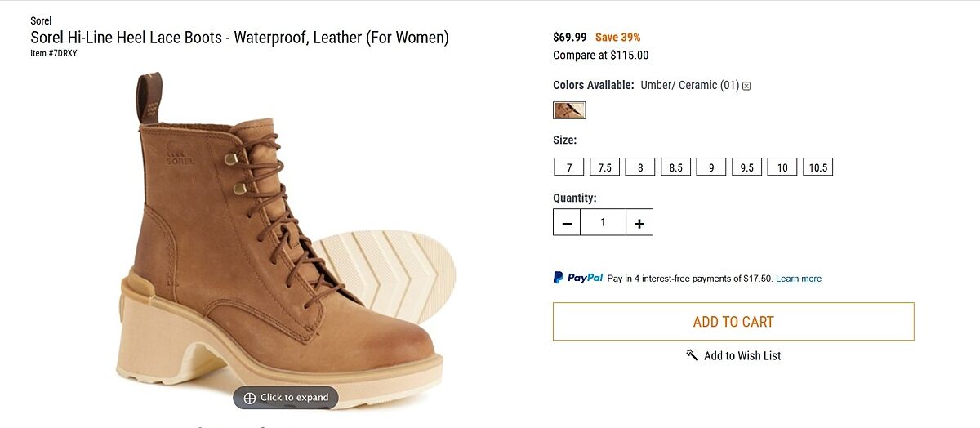The width and height of the screenshot is (980, 428).
Task: Select size 10
Action: (782, 167)
